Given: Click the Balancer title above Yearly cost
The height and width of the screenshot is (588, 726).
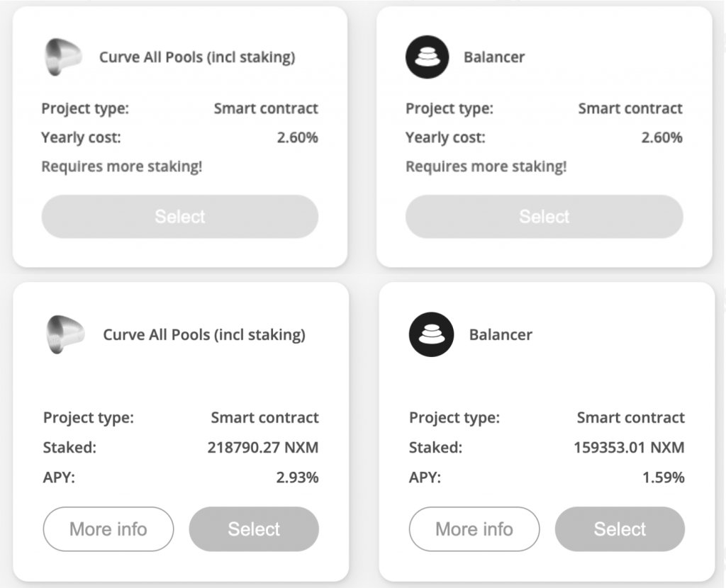Looking at the screenshot, I should click(494, 57).
